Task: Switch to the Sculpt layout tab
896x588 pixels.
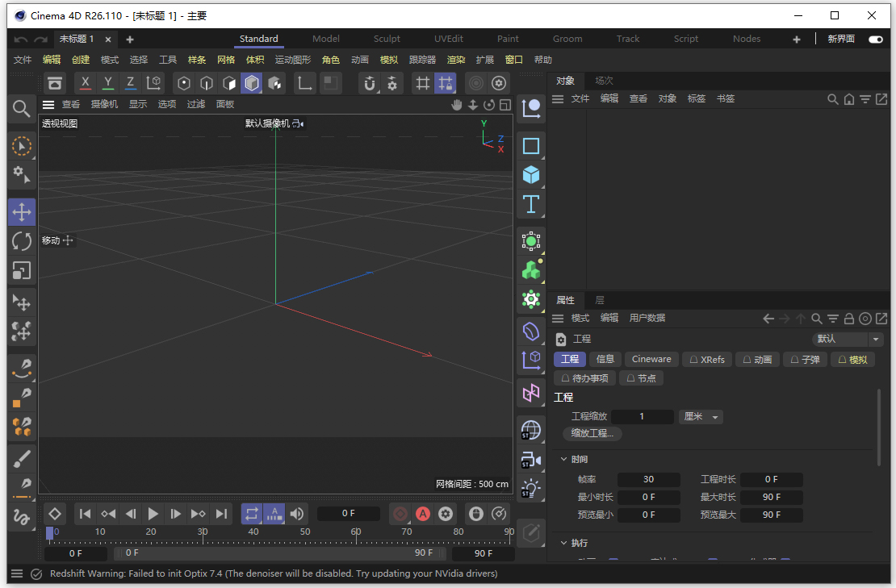Action: pos(387,39)
